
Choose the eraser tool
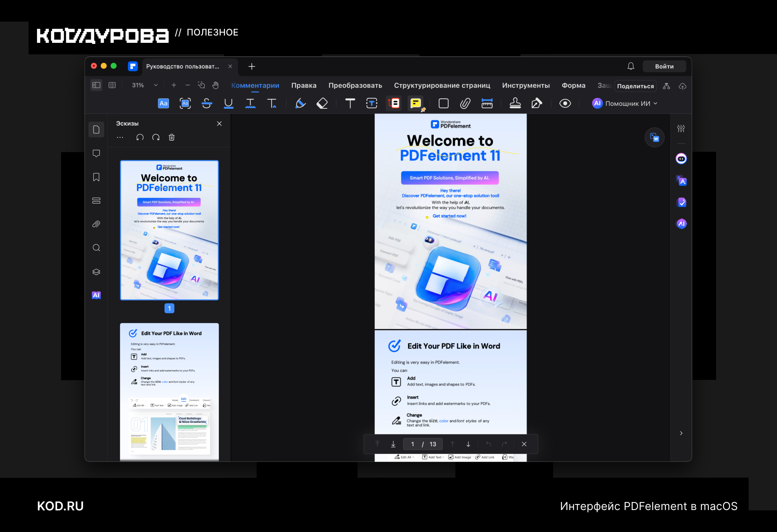322,104
